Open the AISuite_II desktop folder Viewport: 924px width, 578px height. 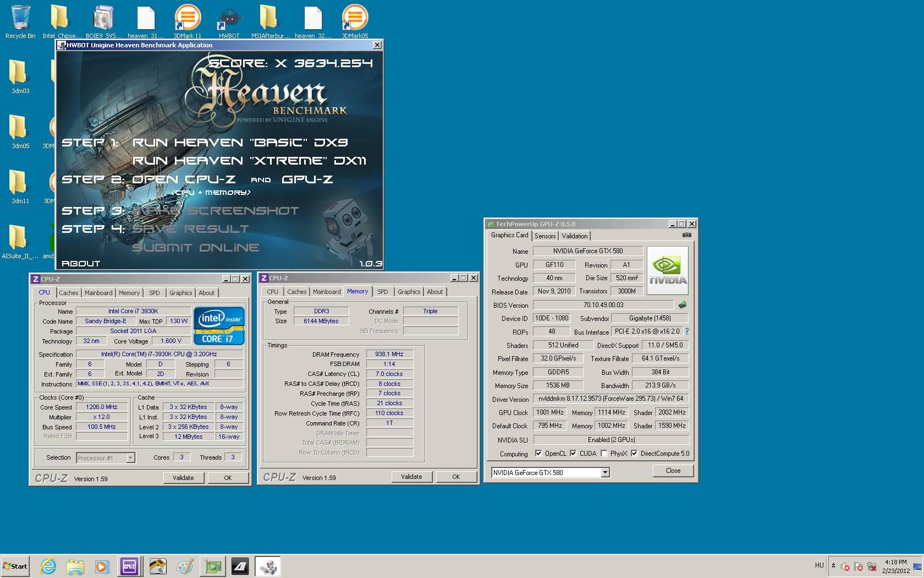pyautogui.click(x=20, y=241)
